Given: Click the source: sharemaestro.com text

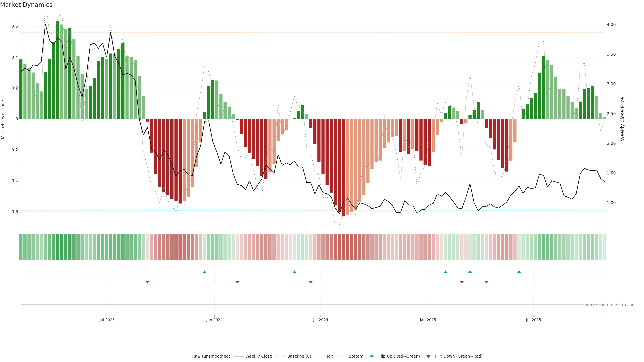Looking at the screenshot, I should coord(609,305).
